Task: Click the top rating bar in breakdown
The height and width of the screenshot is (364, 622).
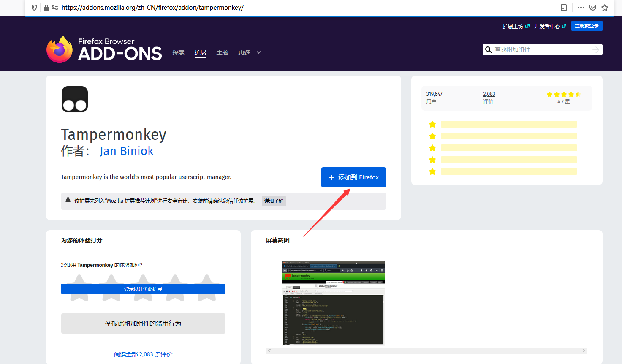Action: (x=509, y=124)
